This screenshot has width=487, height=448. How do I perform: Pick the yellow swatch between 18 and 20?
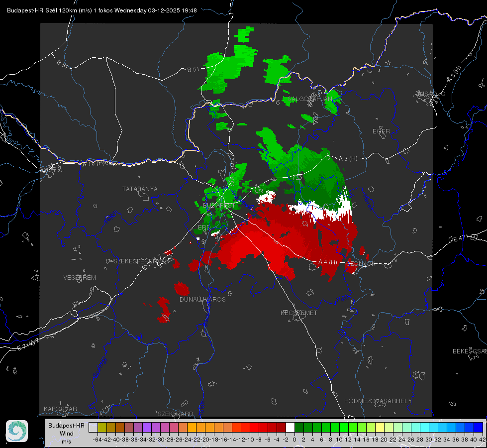380,427
